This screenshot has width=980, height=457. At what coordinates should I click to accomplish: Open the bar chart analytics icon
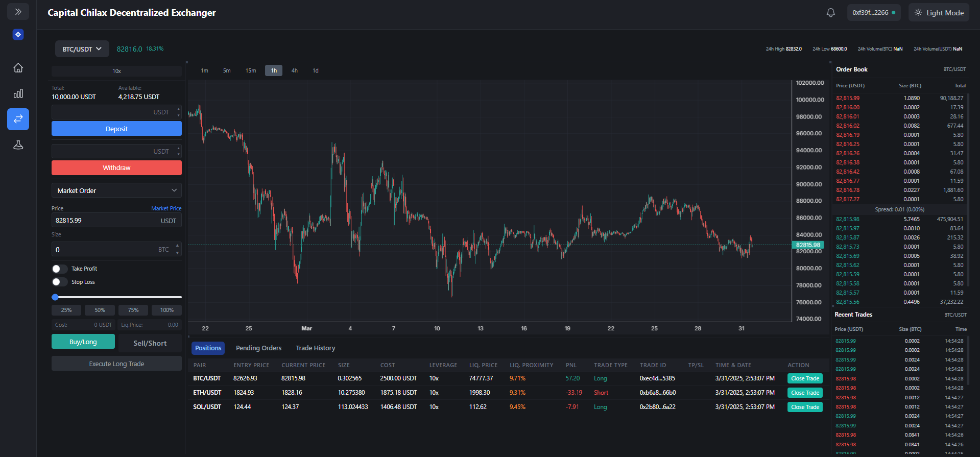18,93
